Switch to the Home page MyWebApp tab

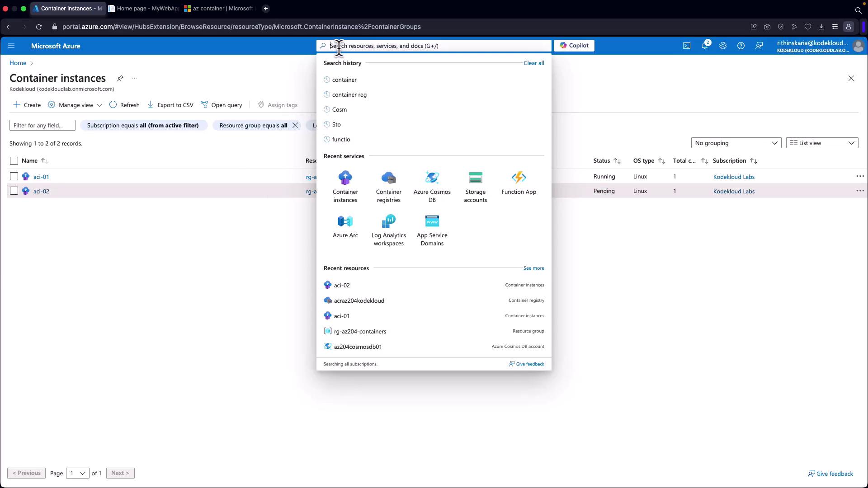tap(145, 9)
